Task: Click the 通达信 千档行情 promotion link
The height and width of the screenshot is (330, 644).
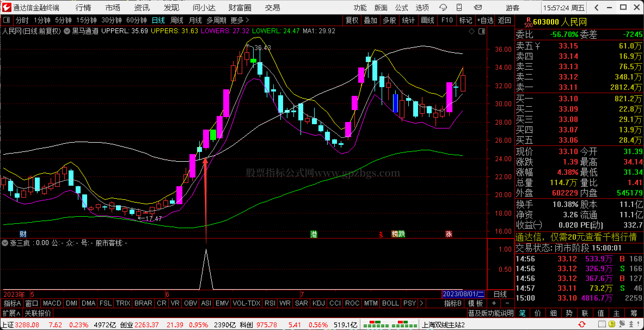Action: (x=576, y=237)
